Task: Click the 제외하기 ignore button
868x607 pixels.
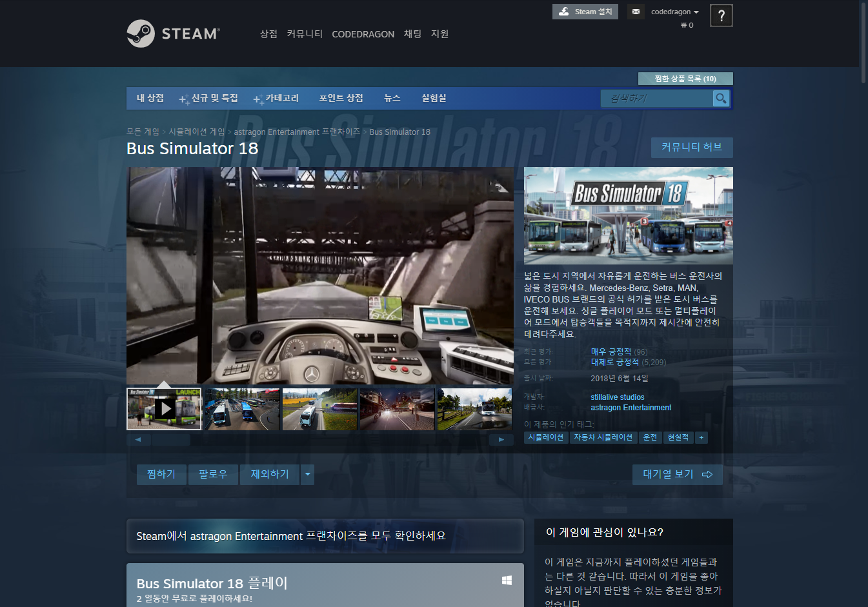Action: coord(270,474)
